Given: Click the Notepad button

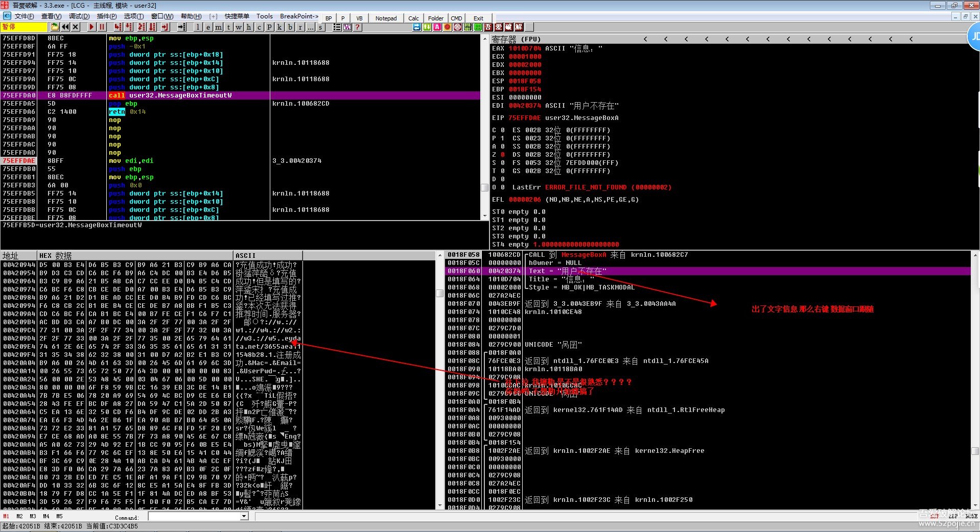Looking at the screenshot, I should click(x=386, y=18).
